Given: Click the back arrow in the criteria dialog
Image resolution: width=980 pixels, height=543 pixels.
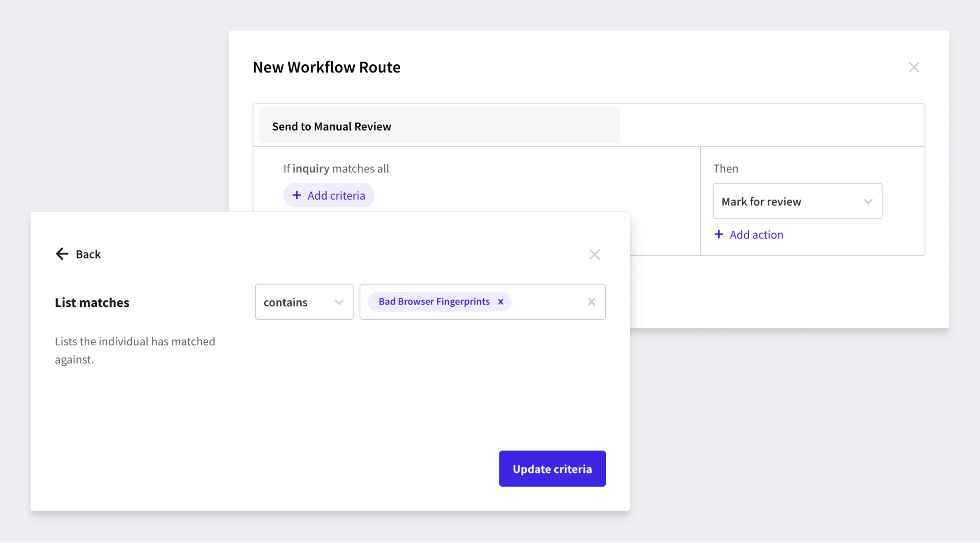Looking at the screenshot, I should click(x=62, y=254).
